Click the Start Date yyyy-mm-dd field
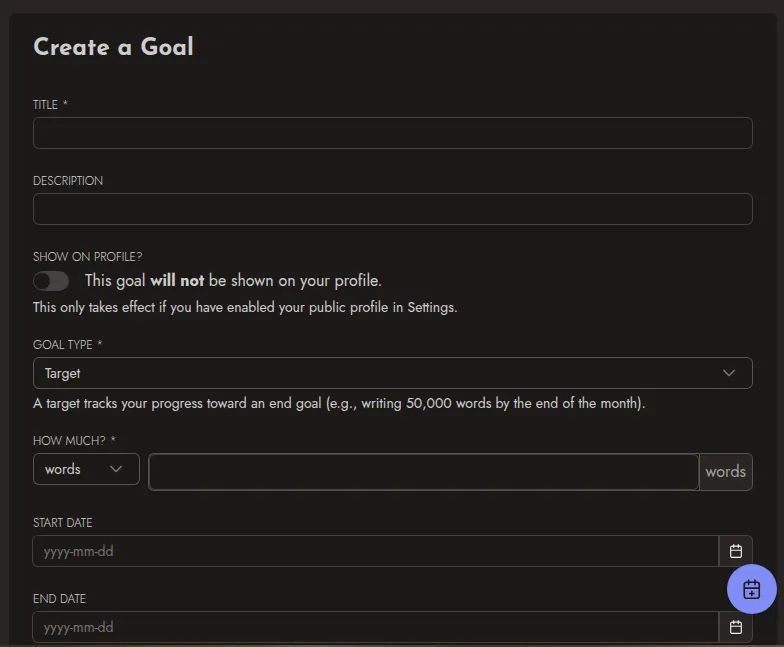The height and width of the screenshot is (647, 784). 376,551
